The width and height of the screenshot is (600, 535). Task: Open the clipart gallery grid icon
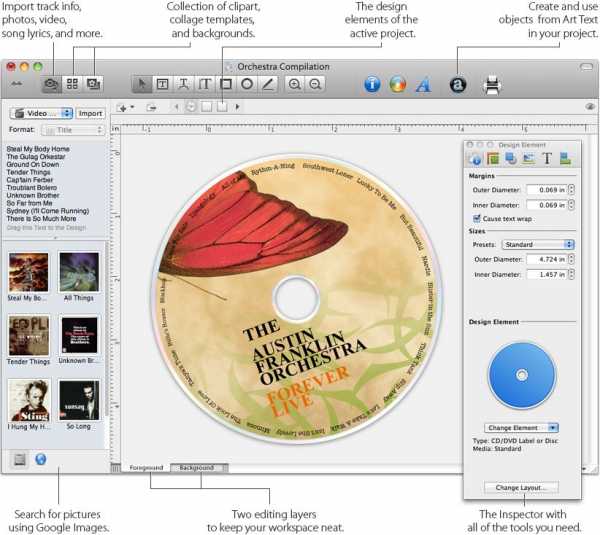[72, 84]
